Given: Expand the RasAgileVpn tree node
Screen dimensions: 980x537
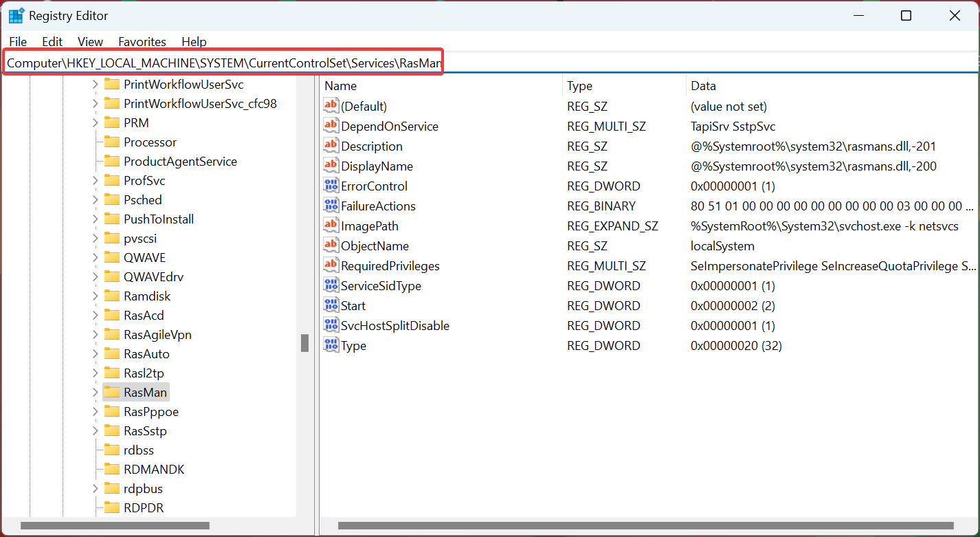Looking at the screenshot, I should tap(96, 335).
